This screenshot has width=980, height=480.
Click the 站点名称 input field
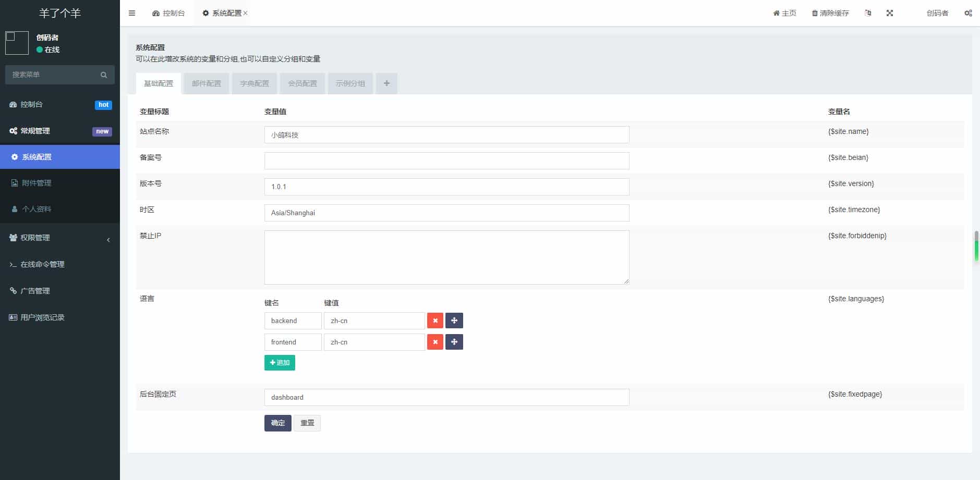(447, 134)
